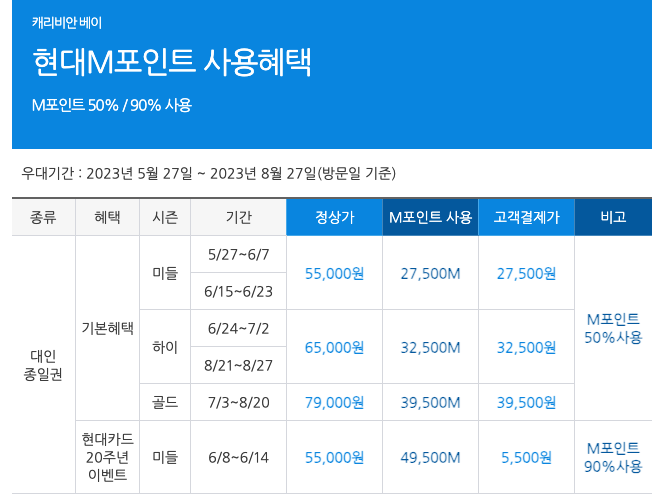Screen dimensions: 660x495
Task: Click the '하이' season cell
Action: point(165,347)
